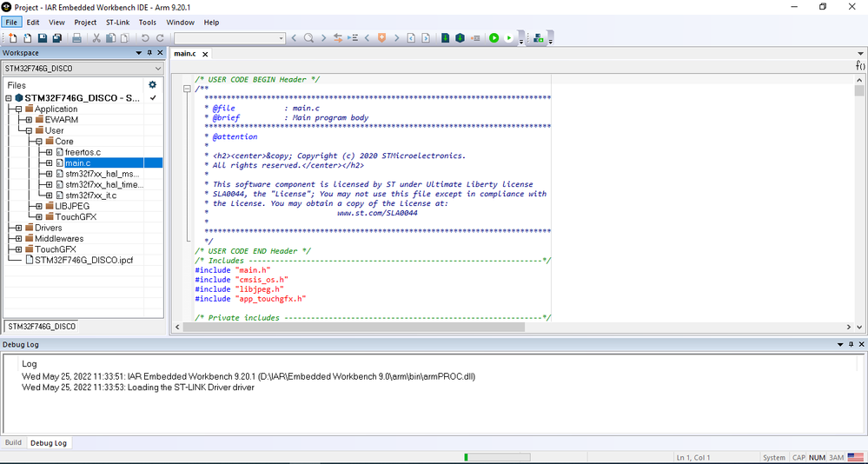
Task: Click the network build icon at toolbar end
Action: [x=539, y=37]
